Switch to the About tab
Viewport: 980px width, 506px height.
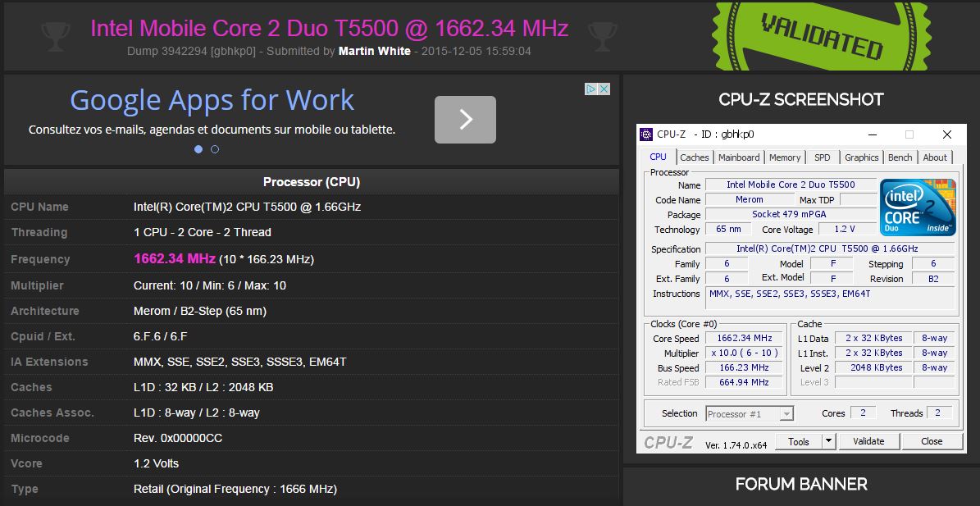tap(935, 157)
